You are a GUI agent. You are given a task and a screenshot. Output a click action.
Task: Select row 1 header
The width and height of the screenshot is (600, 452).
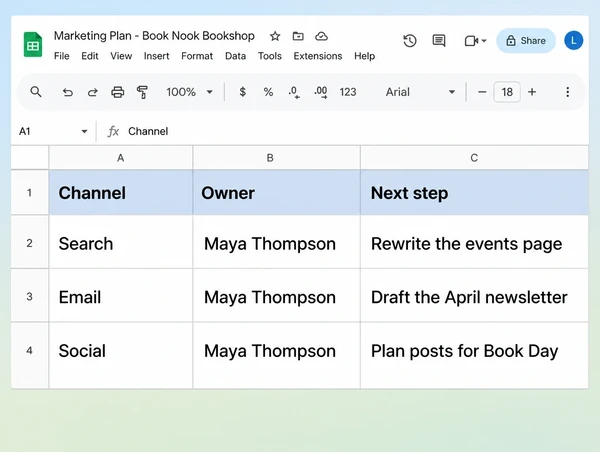29,193
